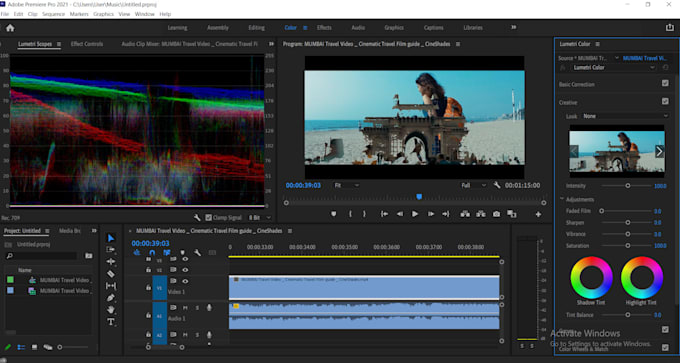Hide Video 1 track eye icon
Viewport: 680px width, 363px height.
[185, 281]
